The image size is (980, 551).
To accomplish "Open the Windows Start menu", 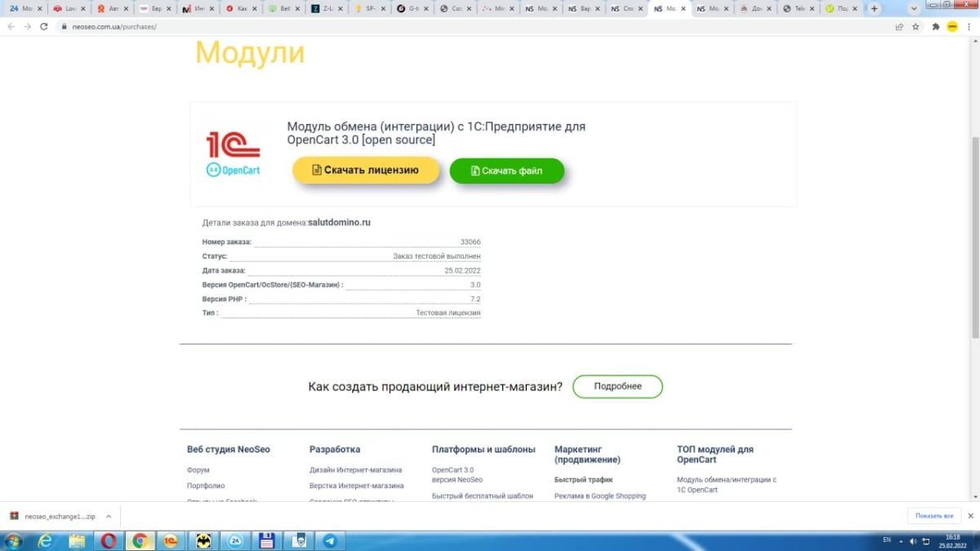I will (14, 540).
